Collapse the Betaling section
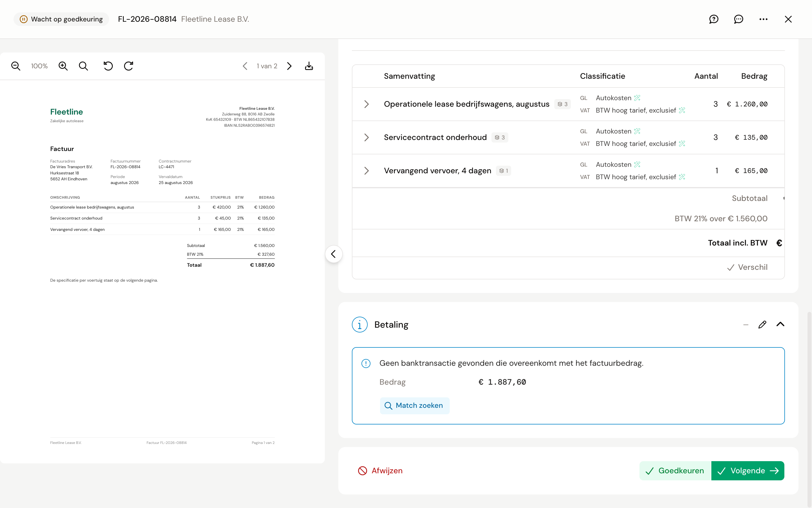Viewport: 812px width, 508px height. 780,324
